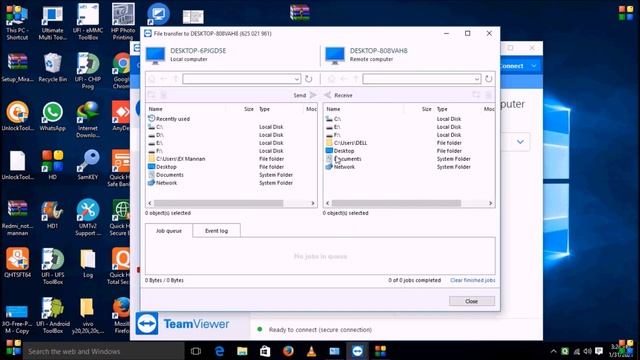The height and width of the screenshot is (360, 640).
Task: Open Internet Download Manager desktop icon
Action: click(x=87, y=120)
